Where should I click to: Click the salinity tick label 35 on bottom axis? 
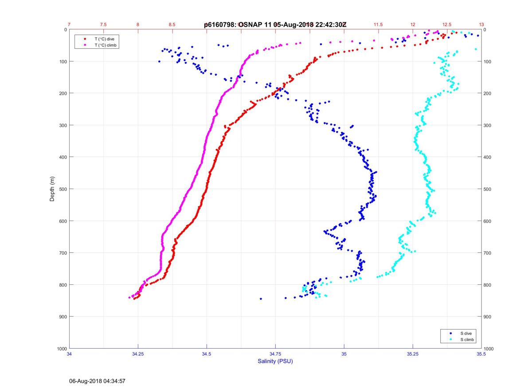pyautogui.click(x=344, y=354)
